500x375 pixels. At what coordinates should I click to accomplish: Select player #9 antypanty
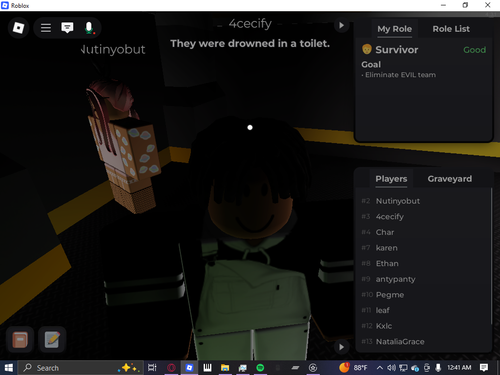point(423,279)
